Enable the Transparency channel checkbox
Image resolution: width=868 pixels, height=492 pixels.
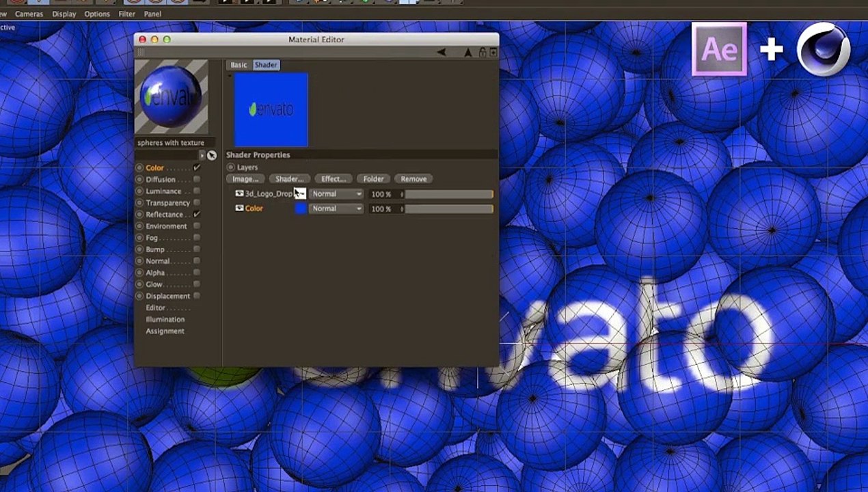197,203
